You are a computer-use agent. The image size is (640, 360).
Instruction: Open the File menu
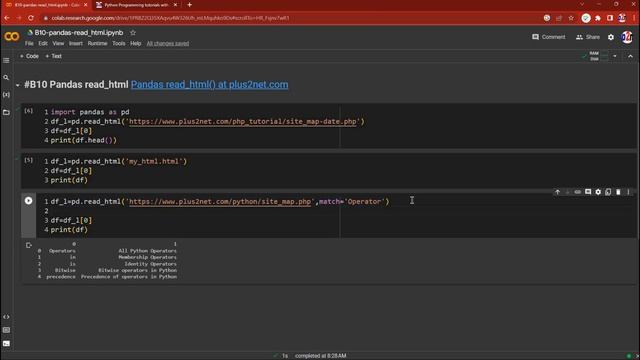coord(29,43)
